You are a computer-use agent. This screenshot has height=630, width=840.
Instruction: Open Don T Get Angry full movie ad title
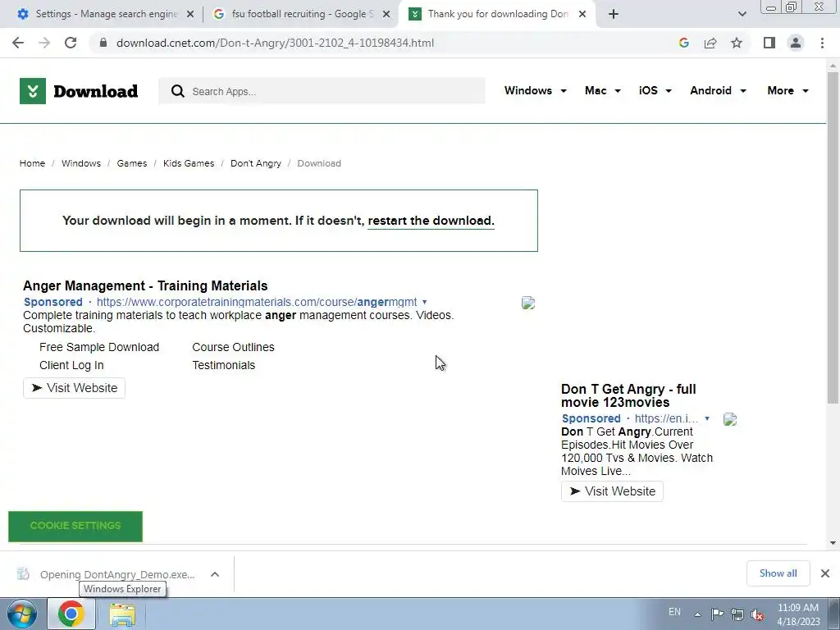coord(628,395)
